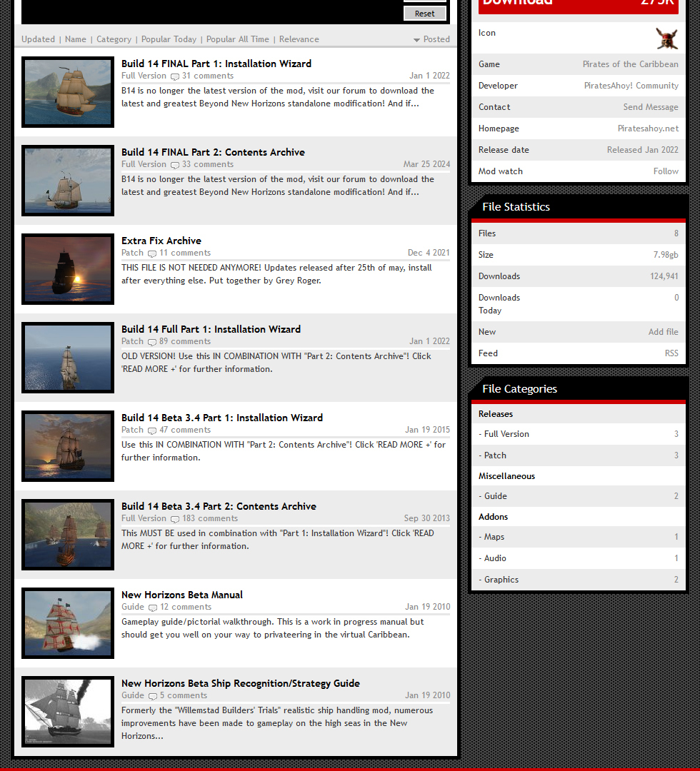Open Build 14 FINAL Part 1 thumbnail image
The image size is (700, 771).
tap(68, 92)
